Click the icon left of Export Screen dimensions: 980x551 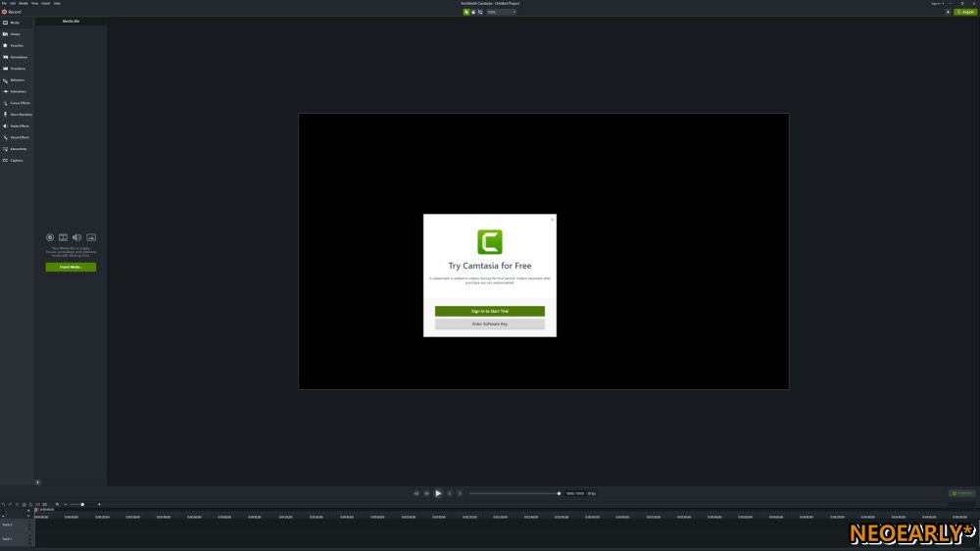[x=948, y=12]
